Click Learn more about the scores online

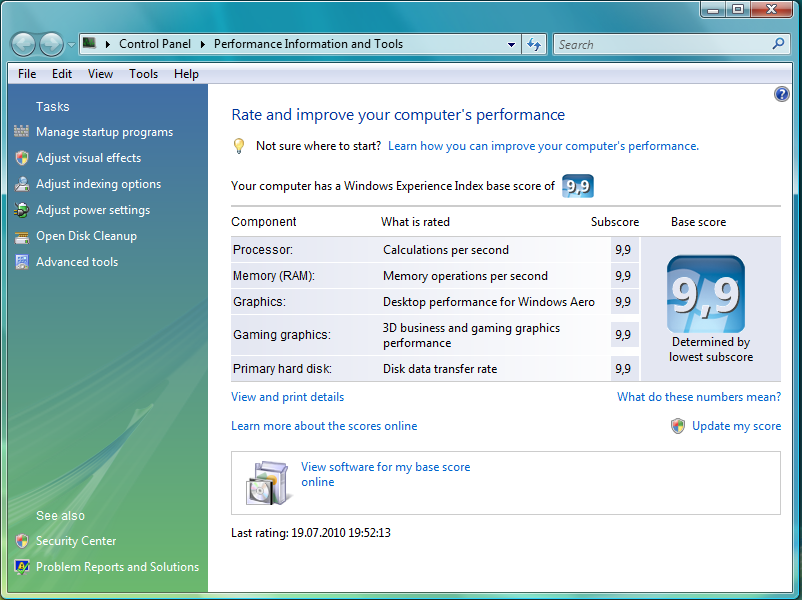(324, 426)
